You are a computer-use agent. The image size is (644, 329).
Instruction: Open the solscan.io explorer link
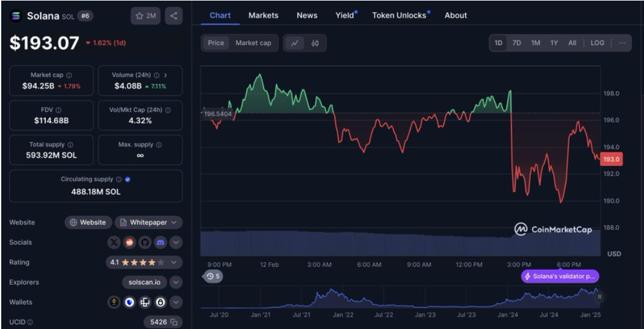144,283
